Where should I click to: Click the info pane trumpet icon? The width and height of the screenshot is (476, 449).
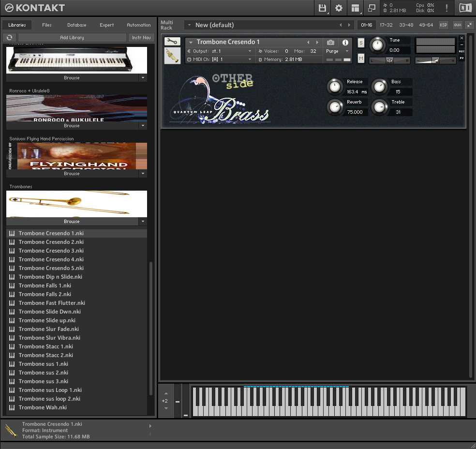click(12, 430)
